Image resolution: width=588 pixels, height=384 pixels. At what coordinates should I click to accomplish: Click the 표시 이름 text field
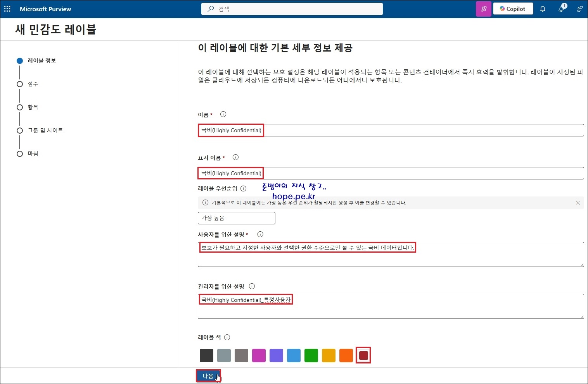391,173
